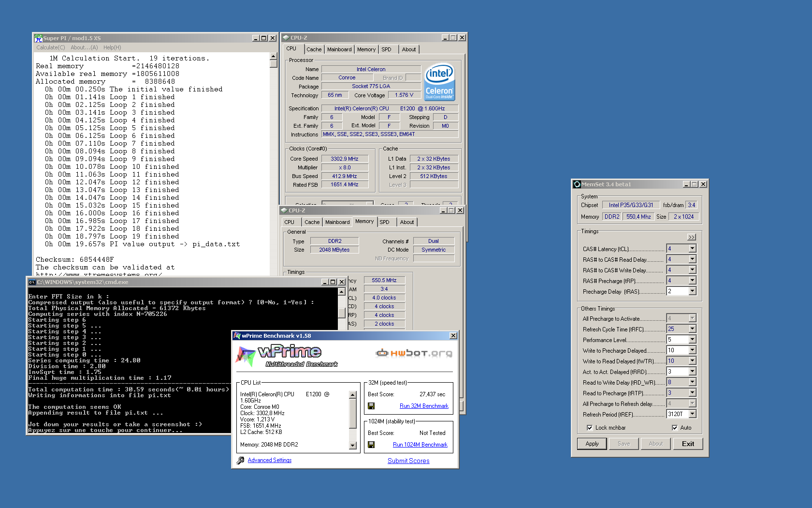Click the CPU-Z title bar icon in top window

[286, 38]
